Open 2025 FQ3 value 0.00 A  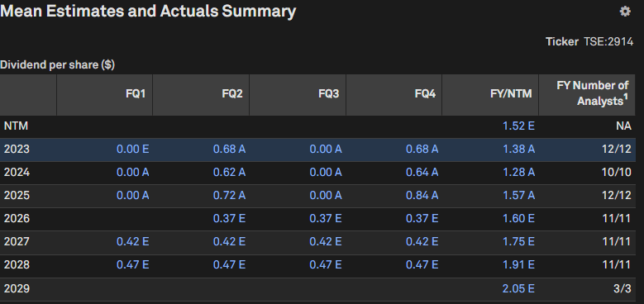pyautogui.click(x=326, y=195)
